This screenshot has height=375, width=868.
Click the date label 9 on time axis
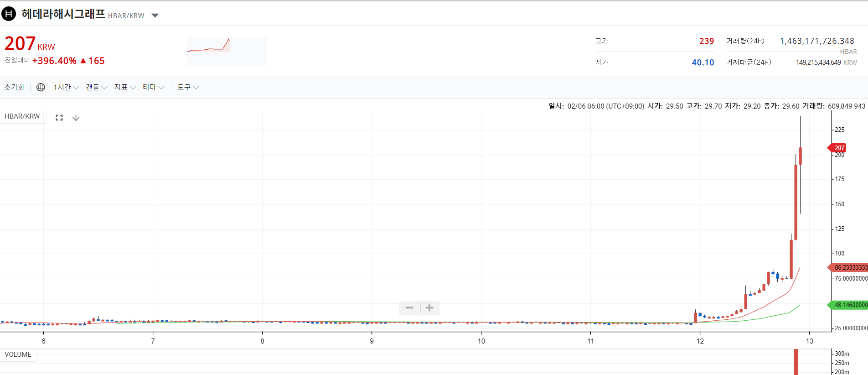point(372,341)
